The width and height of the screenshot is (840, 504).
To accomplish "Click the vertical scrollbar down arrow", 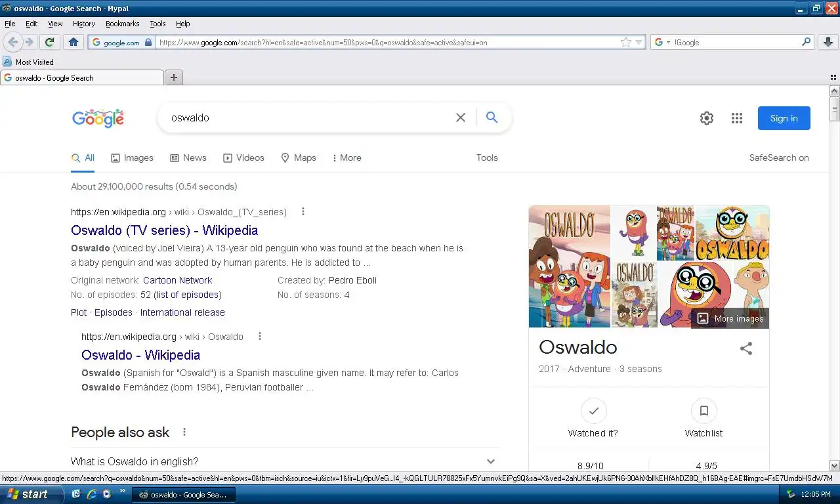I will coord(834,465).
